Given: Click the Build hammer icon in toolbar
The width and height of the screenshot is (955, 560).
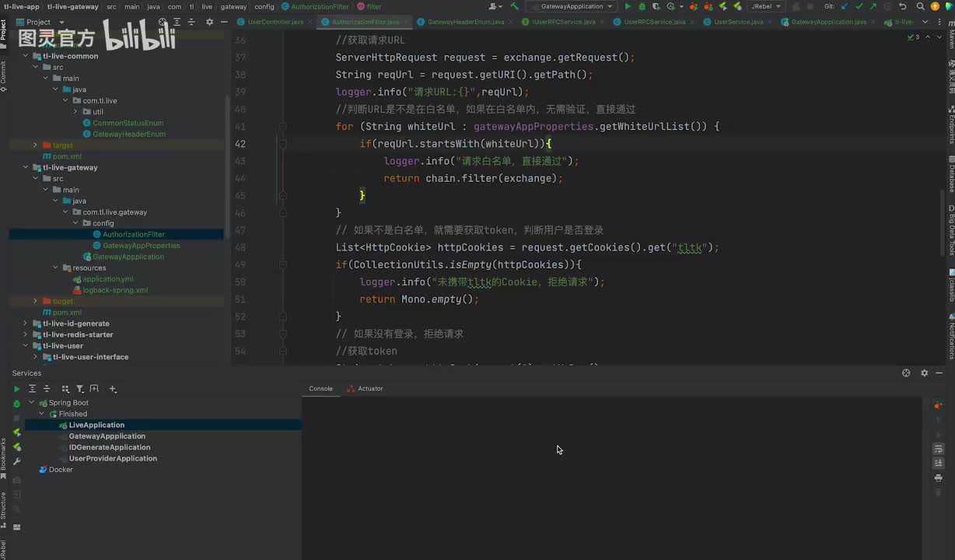Looking at the screenshot, I should click(x=514, y=6).
